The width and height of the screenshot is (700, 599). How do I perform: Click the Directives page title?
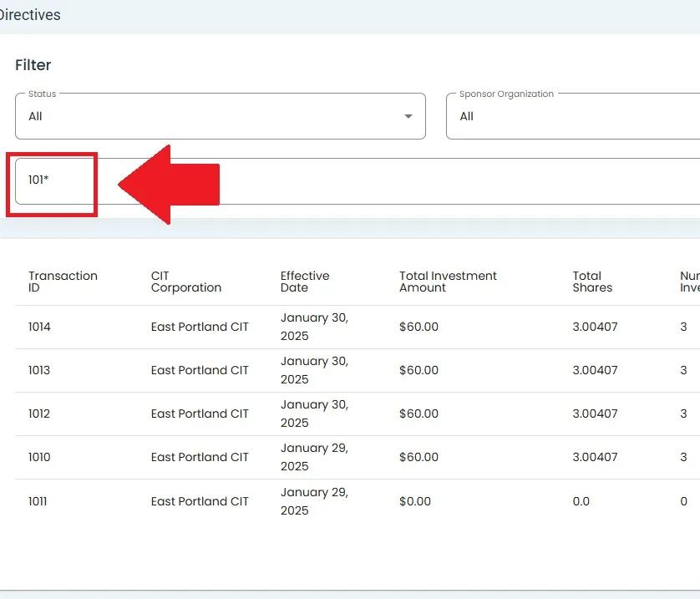(30, 15)
